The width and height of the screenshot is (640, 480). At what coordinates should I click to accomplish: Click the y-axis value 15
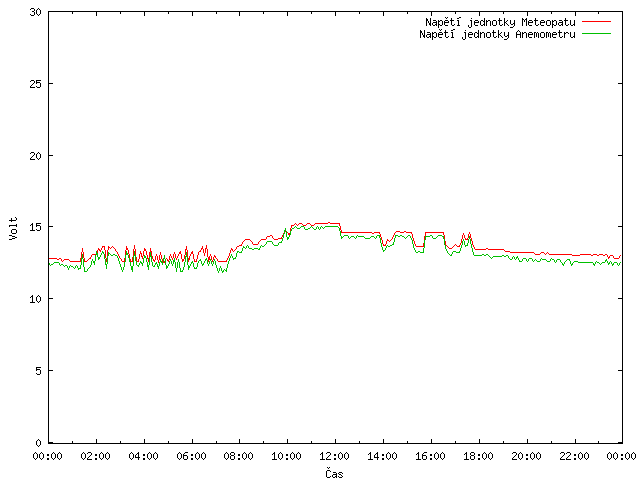36,227
